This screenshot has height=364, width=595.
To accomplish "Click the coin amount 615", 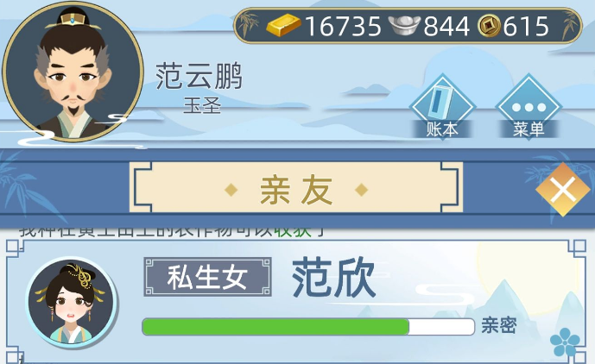I will coord(526,26).
